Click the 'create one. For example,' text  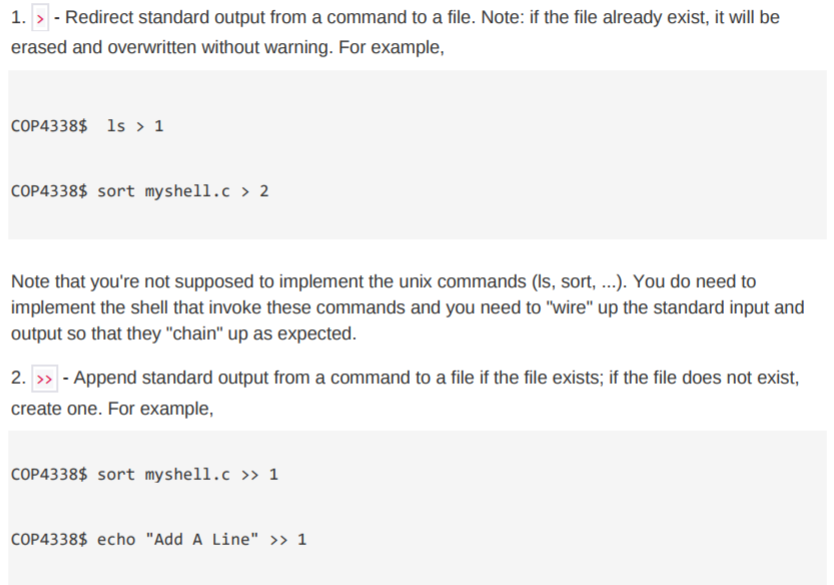[x=112, y=408]
